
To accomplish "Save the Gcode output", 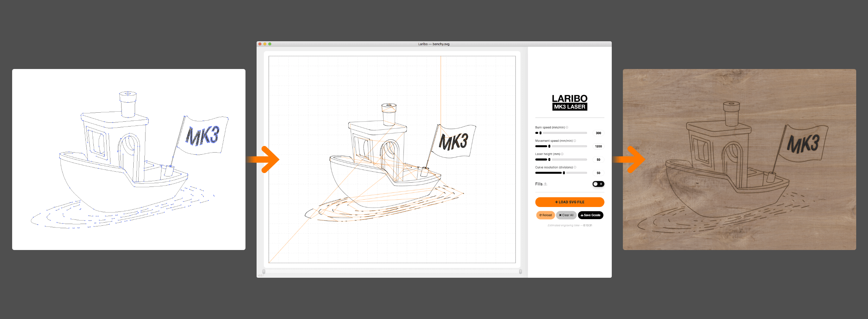I will (591, 215).
